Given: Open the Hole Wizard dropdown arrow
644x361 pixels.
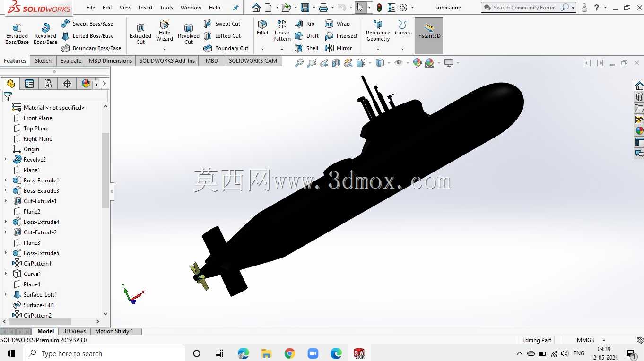Looking at the screenshot, I should (165, 49).
